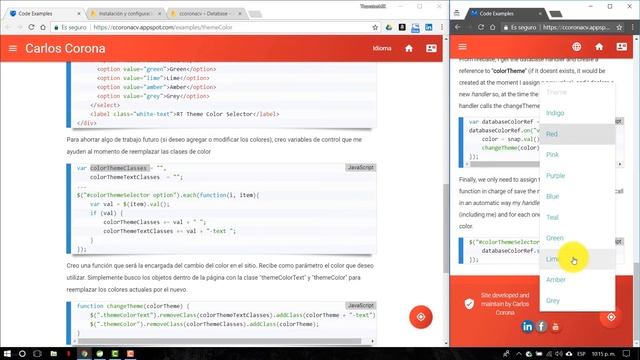The height and width of the screenshot is (360, 640).
Task: Click LinkedIn extension icon in left toolbar
Action: tap(429, 27)
